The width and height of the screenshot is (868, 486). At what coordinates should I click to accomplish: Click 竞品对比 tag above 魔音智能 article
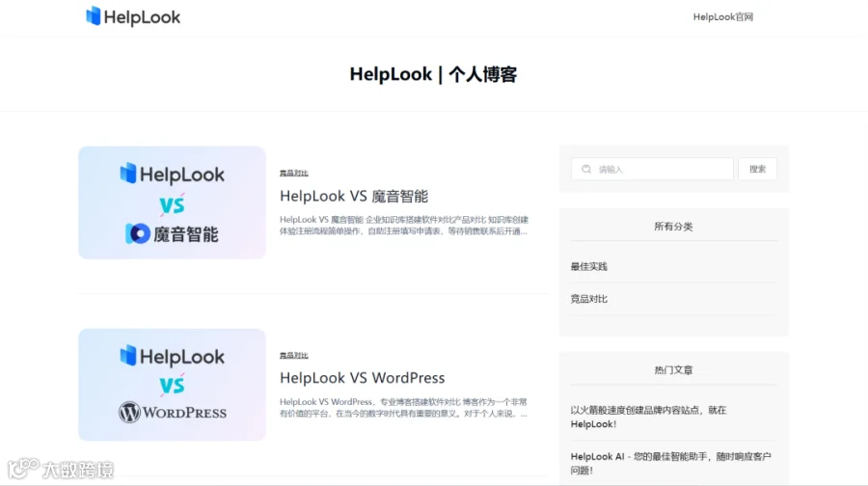(294, 174)
